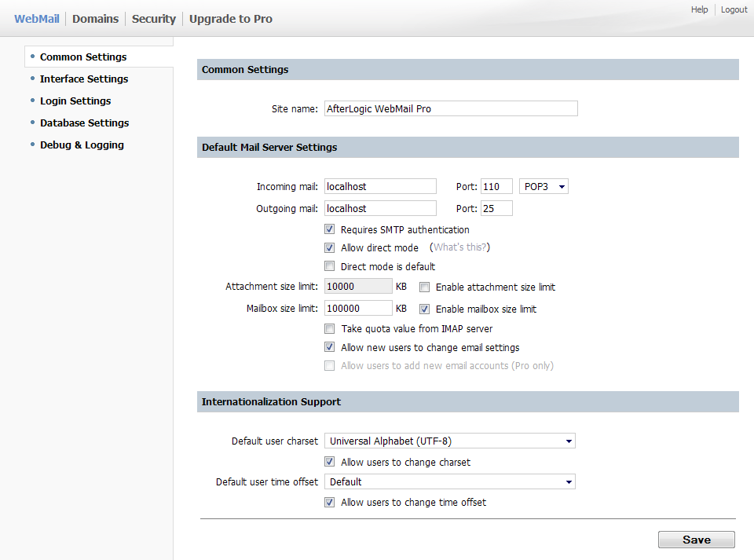This screenshot has width=754, height=560.
Task: Switch to the Security tab
Action: coord(154,19)
